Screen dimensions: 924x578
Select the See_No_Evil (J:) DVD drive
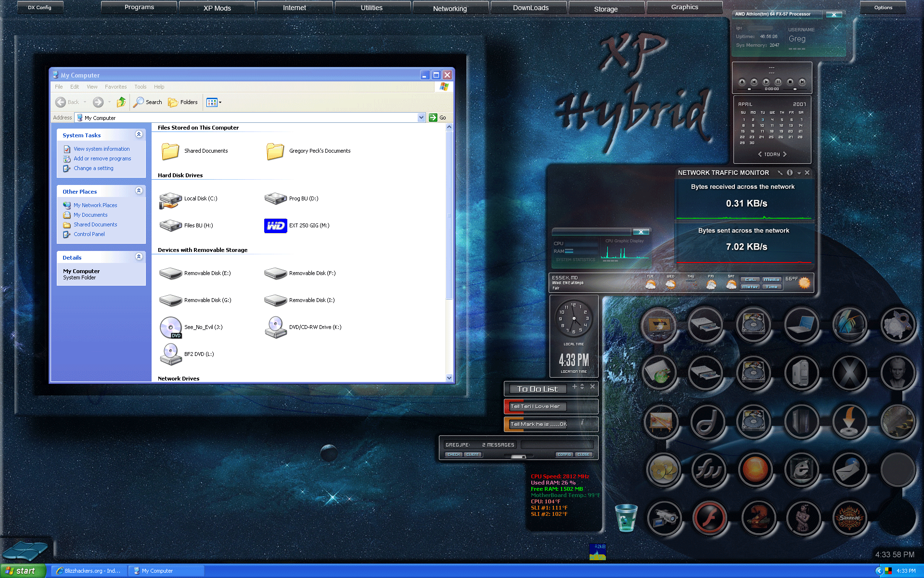point(191,328)
